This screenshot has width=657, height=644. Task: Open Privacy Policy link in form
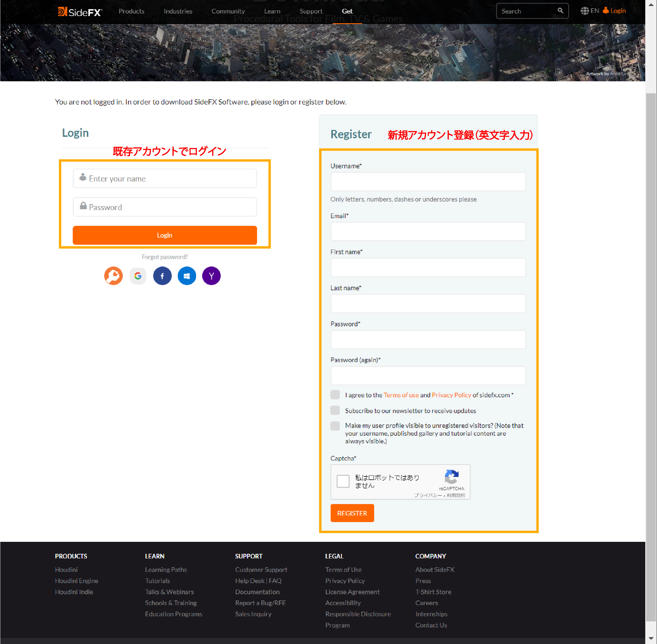[x=451, y=395]
